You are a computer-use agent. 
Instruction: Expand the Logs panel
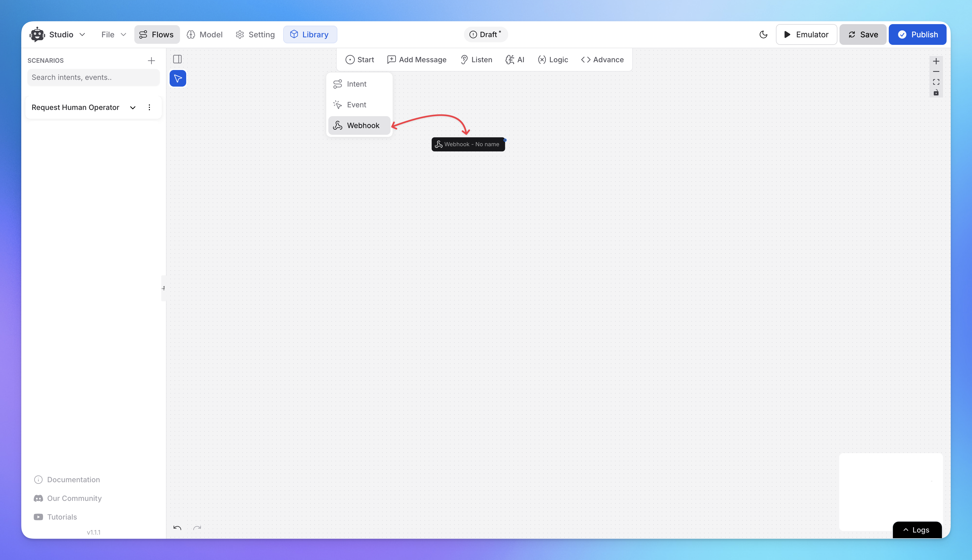(917, 530)
